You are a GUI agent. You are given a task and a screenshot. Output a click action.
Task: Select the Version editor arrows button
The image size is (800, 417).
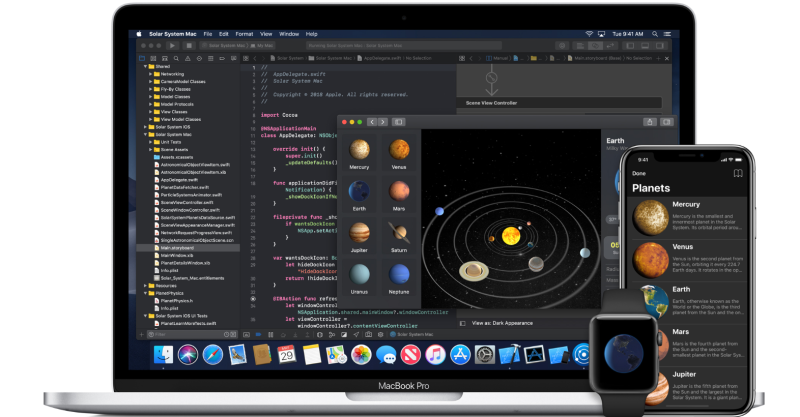pyautogui.click(x=610, y=45)
